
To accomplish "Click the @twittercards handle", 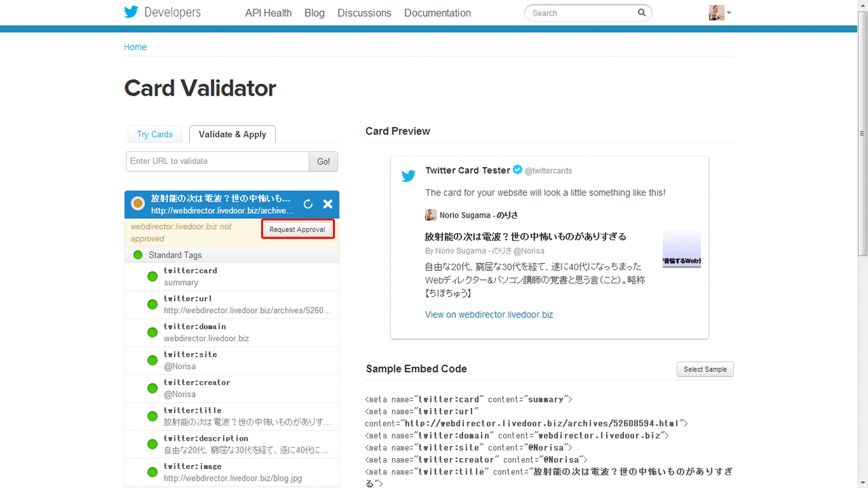I will 549,171.
